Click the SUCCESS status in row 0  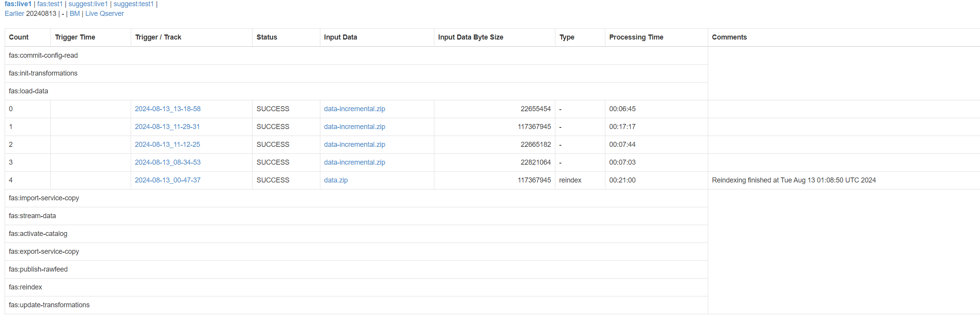click(273, 109)
